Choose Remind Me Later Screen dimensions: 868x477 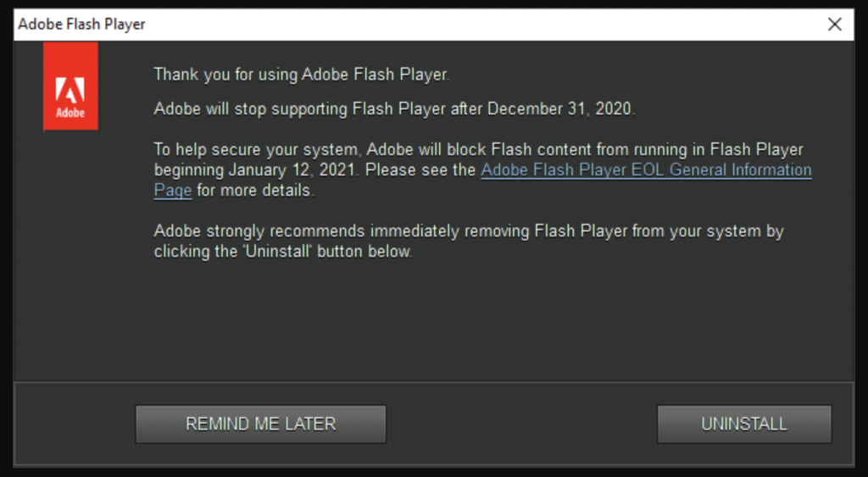pos(260,424)
